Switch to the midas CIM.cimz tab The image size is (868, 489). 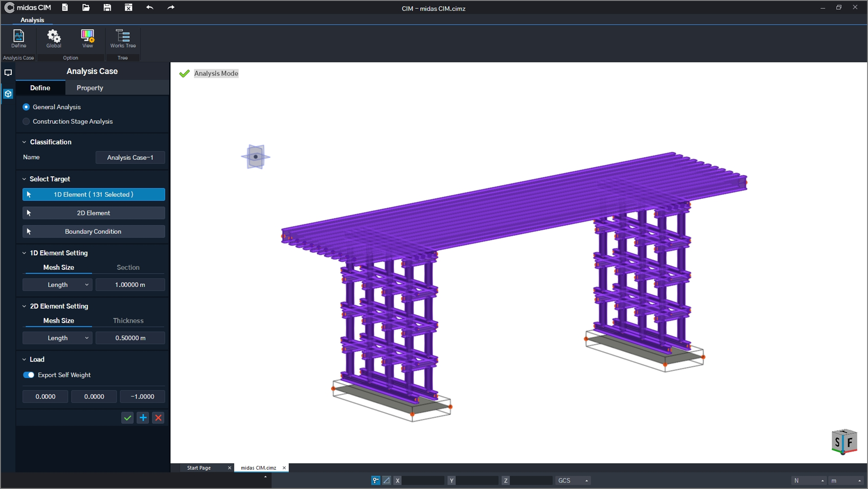[258, 468]
